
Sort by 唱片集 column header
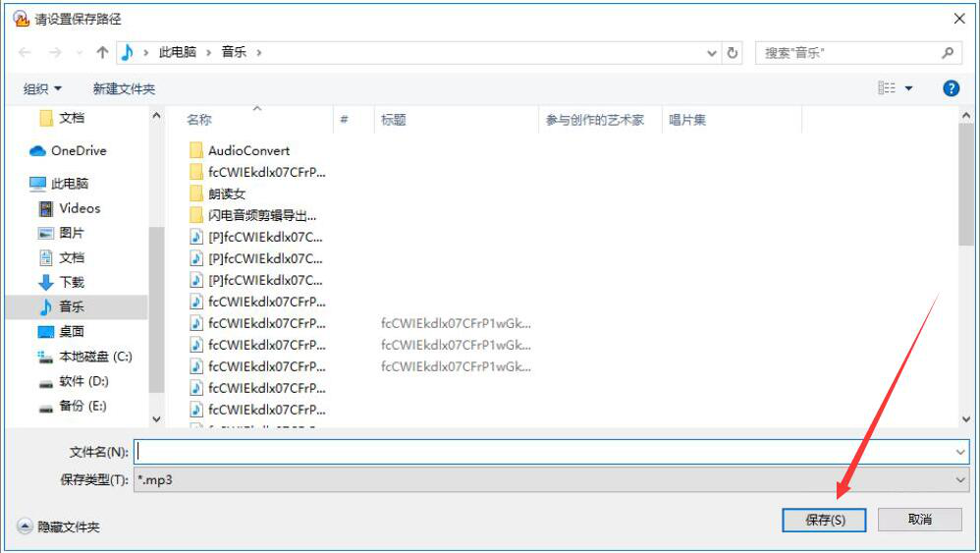pos(686,120)
